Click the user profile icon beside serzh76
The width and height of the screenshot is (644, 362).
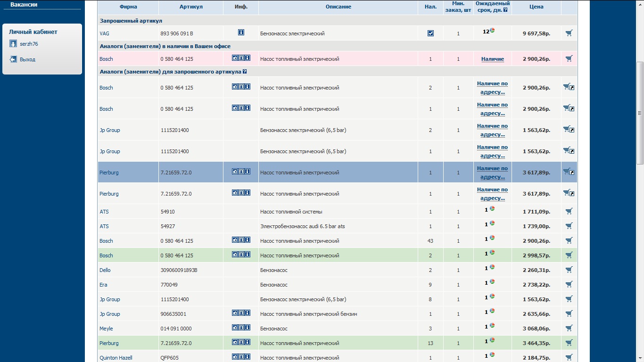(x=13, y=44)
